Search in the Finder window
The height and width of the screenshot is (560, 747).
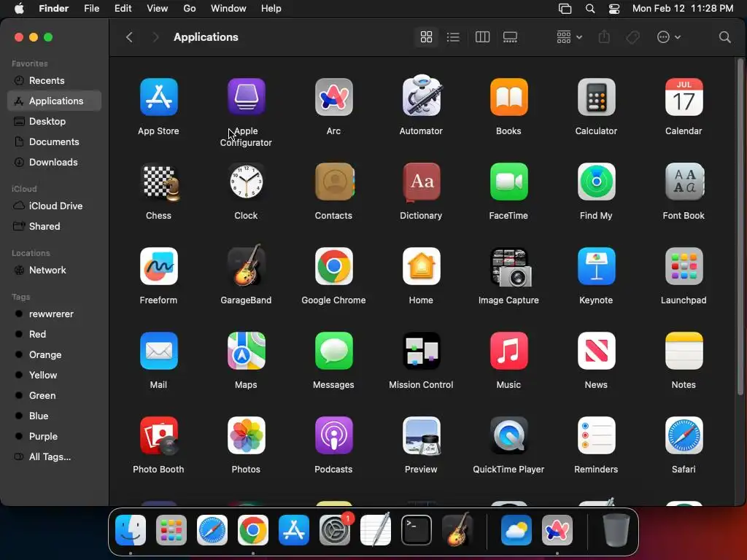(x=724, y=37)
